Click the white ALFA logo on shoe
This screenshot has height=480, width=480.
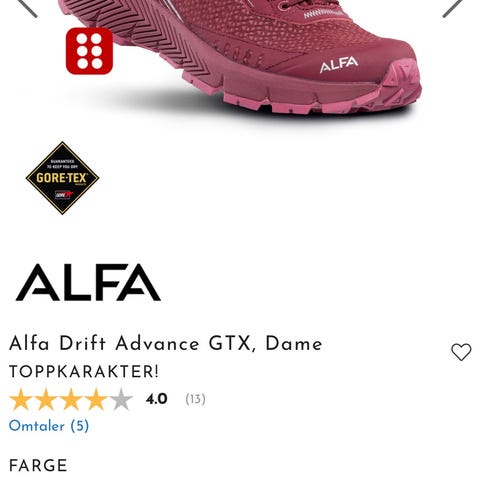[339, 65]
